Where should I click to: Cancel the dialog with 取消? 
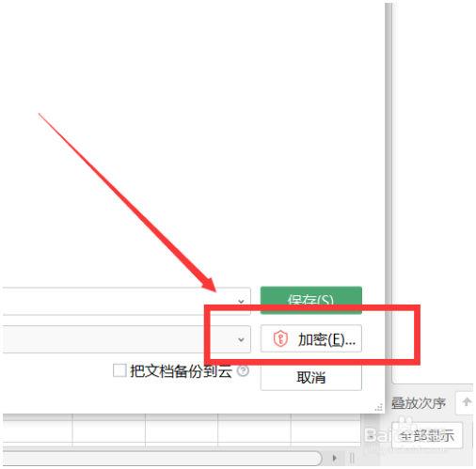(x=310, y=377)
